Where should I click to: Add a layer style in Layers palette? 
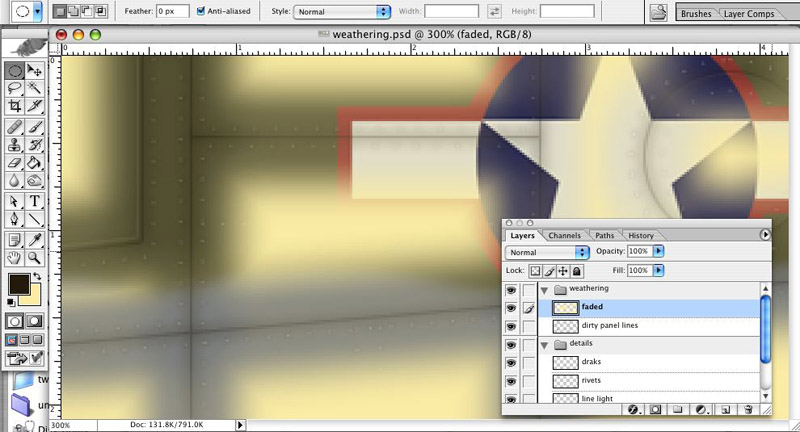click(633, 409)
